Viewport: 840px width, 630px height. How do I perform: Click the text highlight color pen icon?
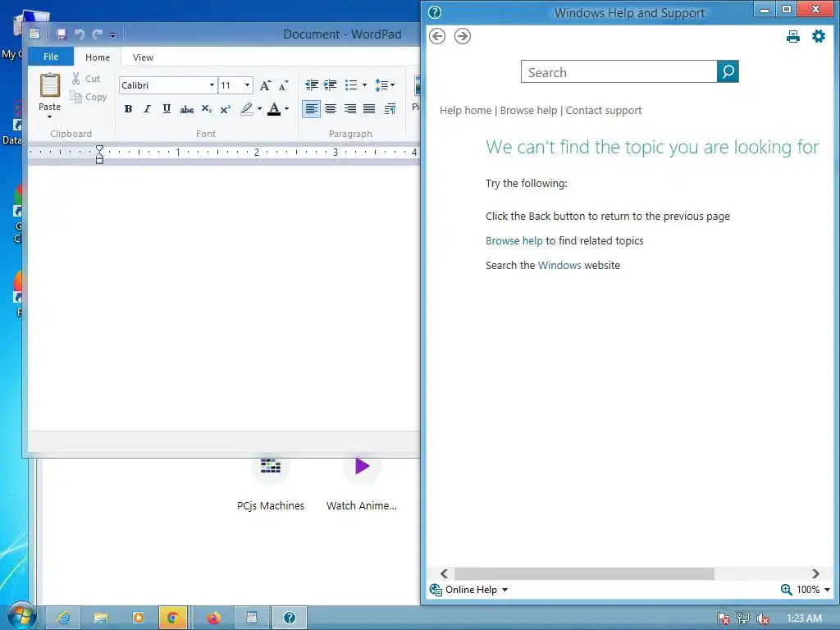246,109
